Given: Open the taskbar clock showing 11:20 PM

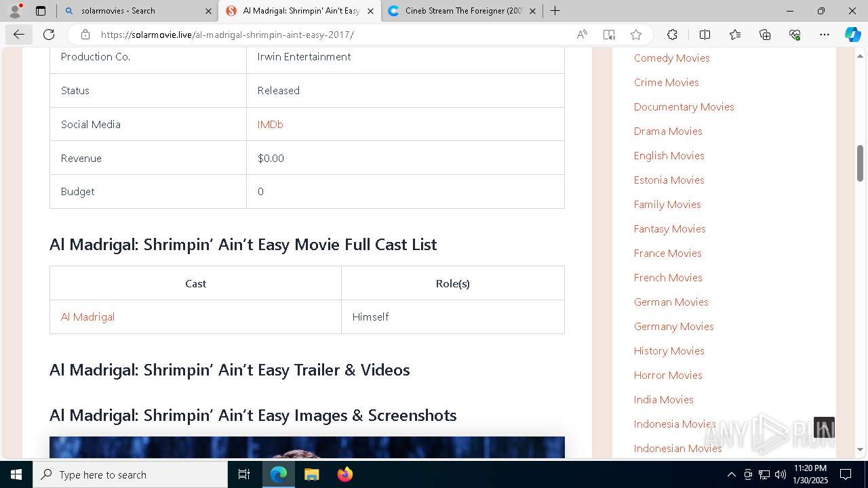Looking at the screenshot, I should (x=811, y=474).
